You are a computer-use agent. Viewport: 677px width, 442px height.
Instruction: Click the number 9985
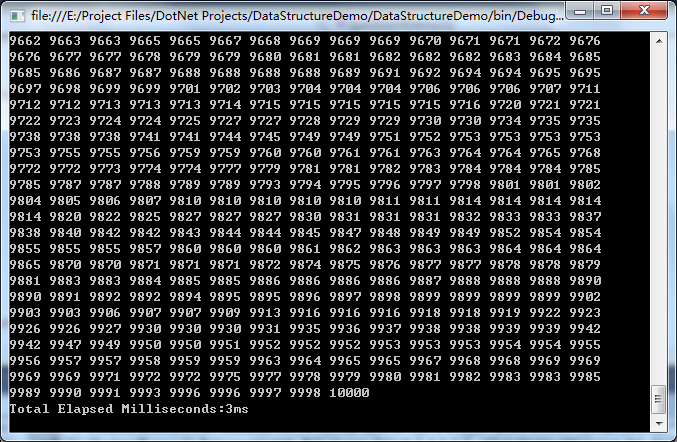(x=585, y=377)
